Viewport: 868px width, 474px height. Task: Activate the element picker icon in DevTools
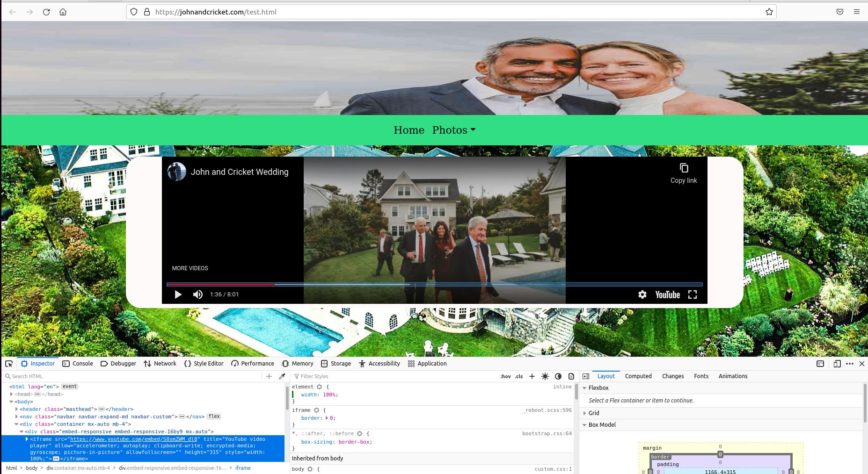tap(9, 364)
